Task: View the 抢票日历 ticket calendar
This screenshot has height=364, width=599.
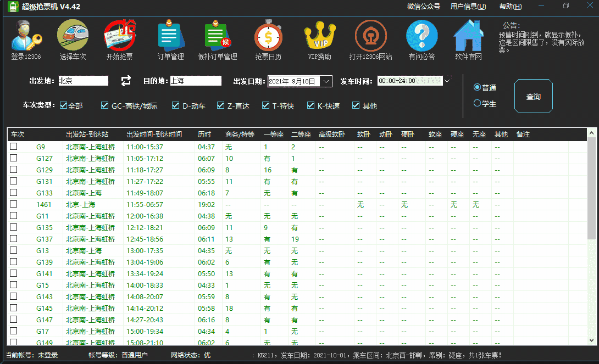Action: click(269, 38)
